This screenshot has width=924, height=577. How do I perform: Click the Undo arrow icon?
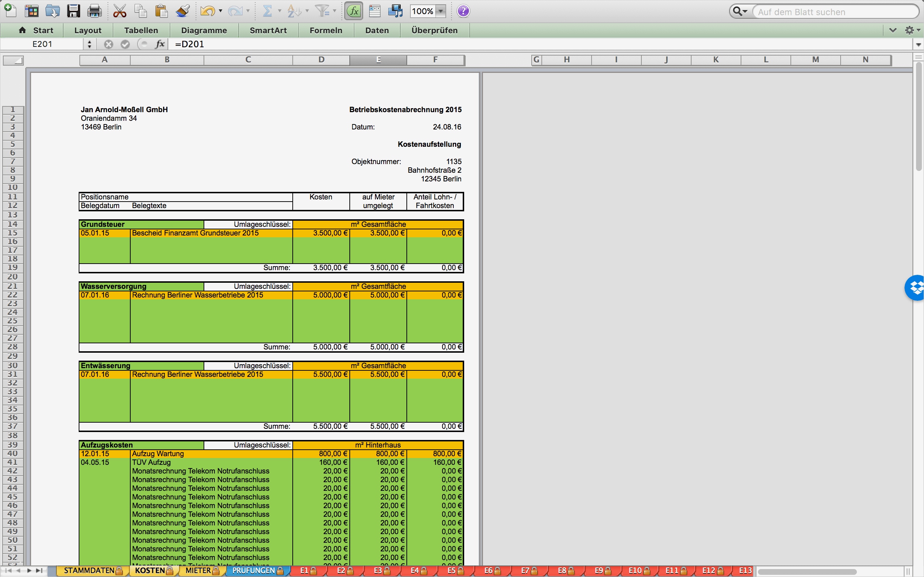click(209, 11)
